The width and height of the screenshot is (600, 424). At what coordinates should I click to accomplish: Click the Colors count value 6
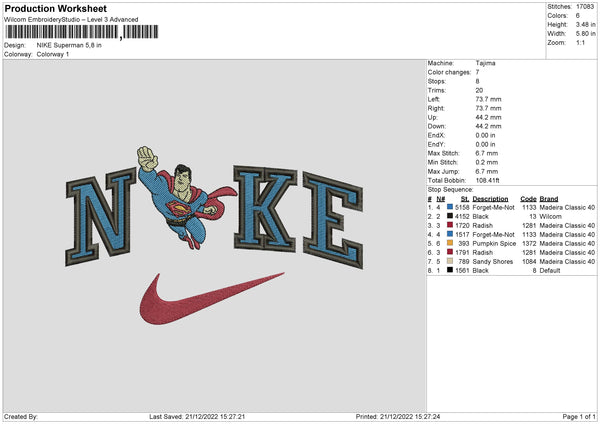(578, 16)
